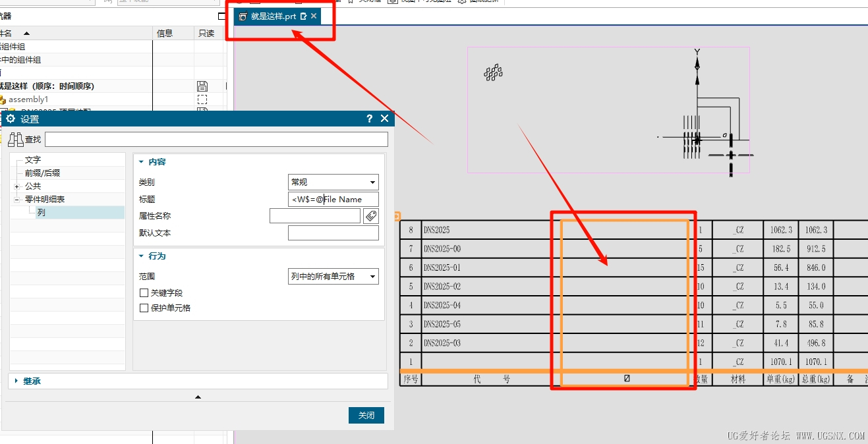Toggle the 保护单元格 checkbox
This screenshot has height=444, width=868.
click(x=144, y=308)
